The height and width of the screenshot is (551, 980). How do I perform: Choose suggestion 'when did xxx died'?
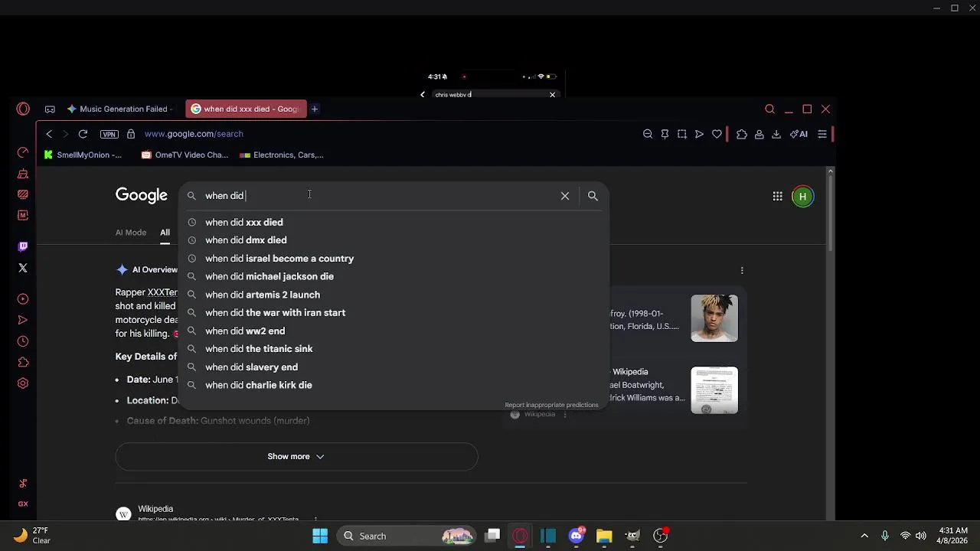pos(394,223)
